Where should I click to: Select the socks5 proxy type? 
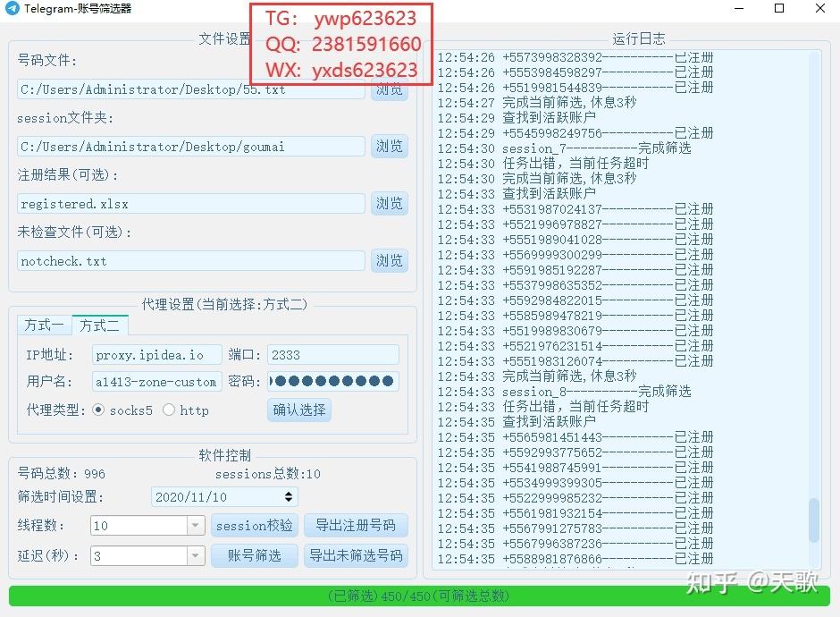(x=98, y=410)
